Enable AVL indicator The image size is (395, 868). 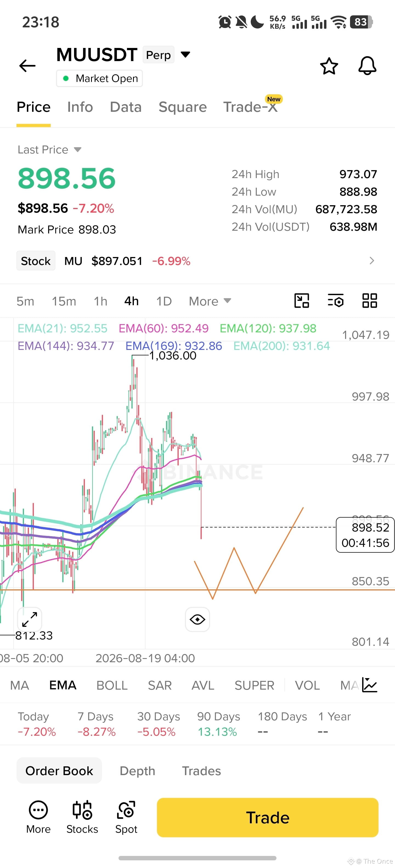[203, 685]
